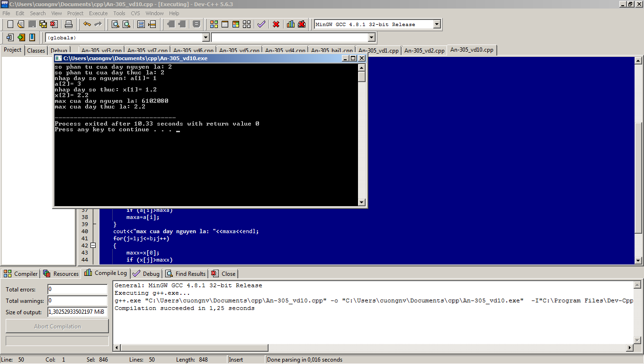This screenshot has height=364, width=644.
Task: Open the CVS menu
Action: click(135, 13)
